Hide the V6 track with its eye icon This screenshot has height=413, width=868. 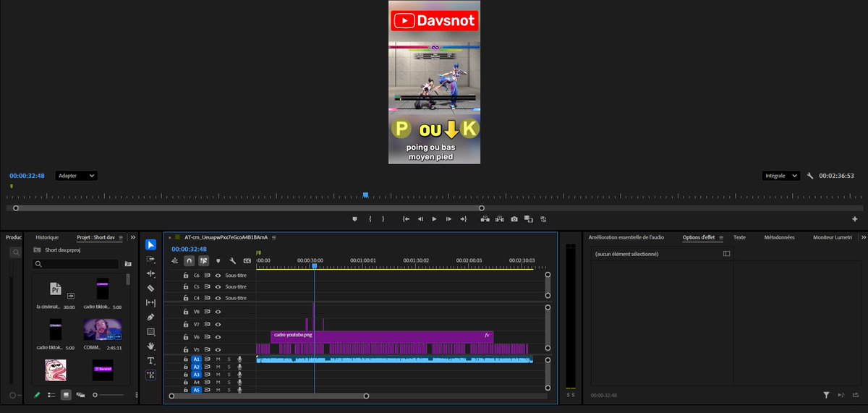[218, 337]
